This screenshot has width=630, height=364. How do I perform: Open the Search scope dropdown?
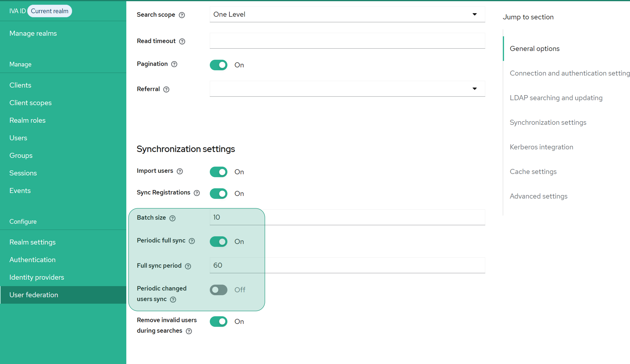pos(347,15)
